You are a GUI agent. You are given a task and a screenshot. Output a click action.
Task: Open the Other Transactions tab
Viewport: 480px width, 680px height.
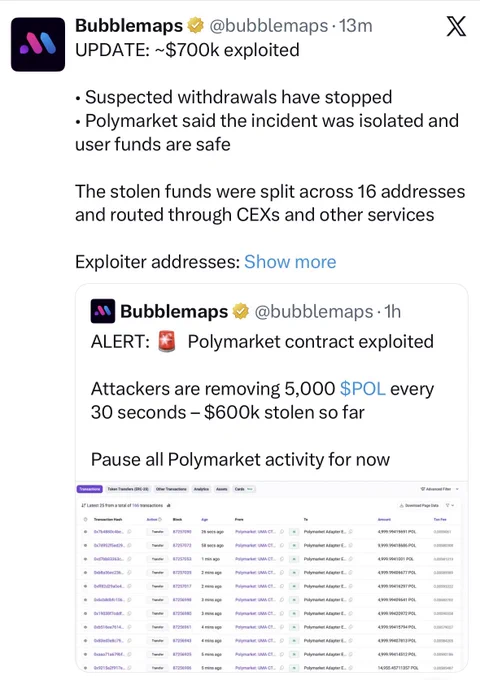(x=171, y=489)
